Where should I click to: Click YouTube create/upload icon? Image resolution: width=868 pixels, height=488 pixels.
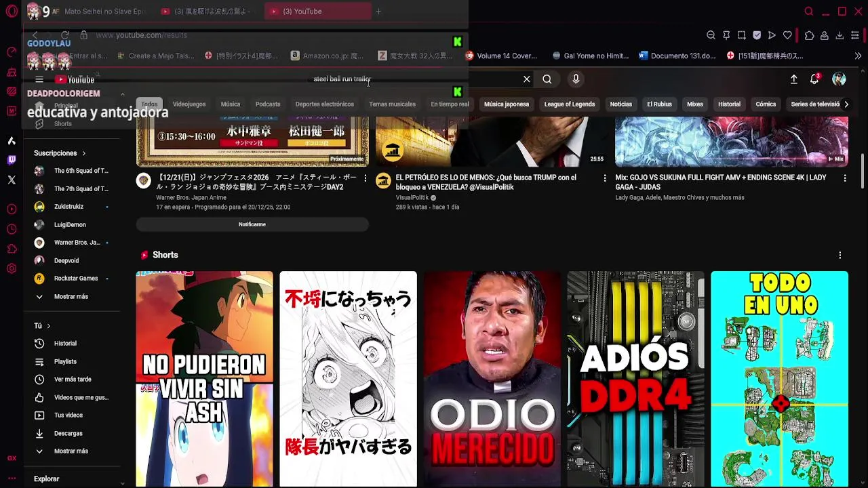793,79
